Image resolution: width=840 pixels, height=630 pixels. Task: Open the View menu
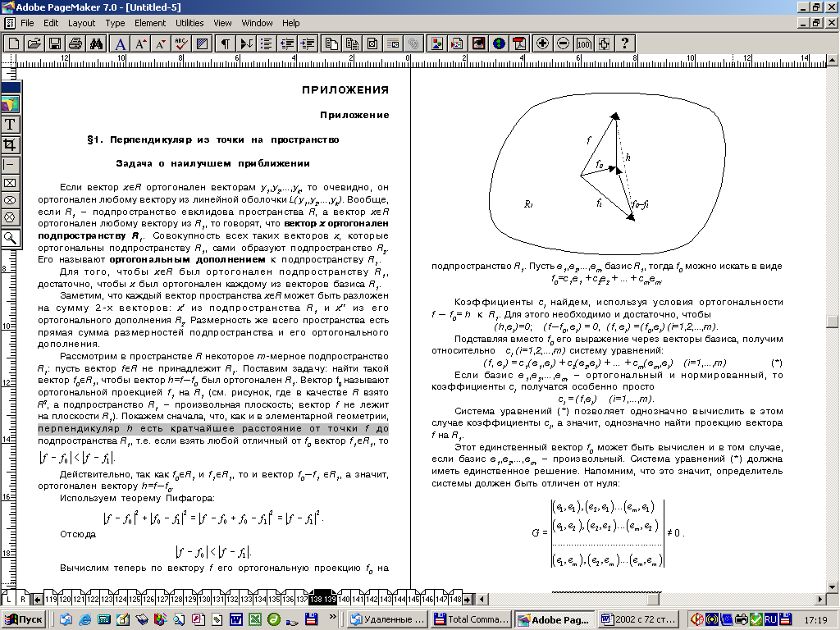coord(222,23)
